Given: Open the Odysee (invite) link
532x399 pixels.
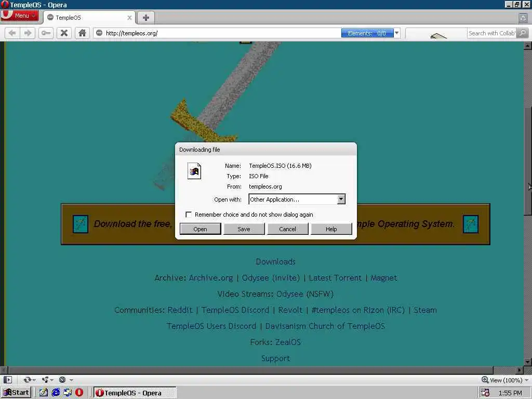Looking at the screenshot, I should [271, 278].
